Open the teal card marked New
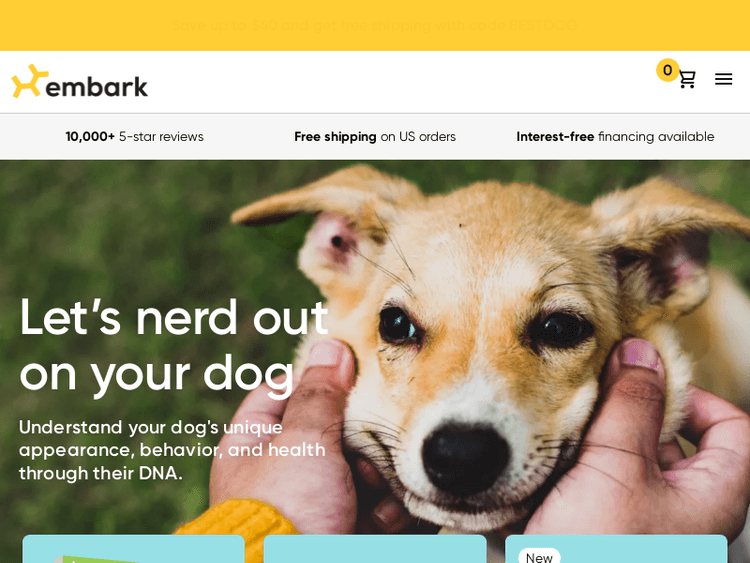The width and height of the screenshot is (750, 563). coord(616,549)
